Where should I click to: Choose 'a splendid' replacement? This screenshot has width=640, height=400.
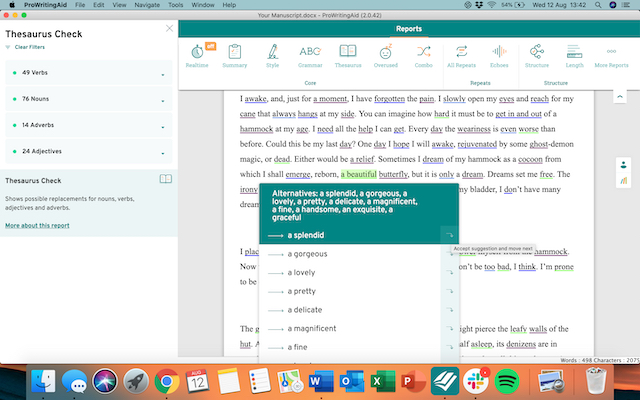pos(306,235)
